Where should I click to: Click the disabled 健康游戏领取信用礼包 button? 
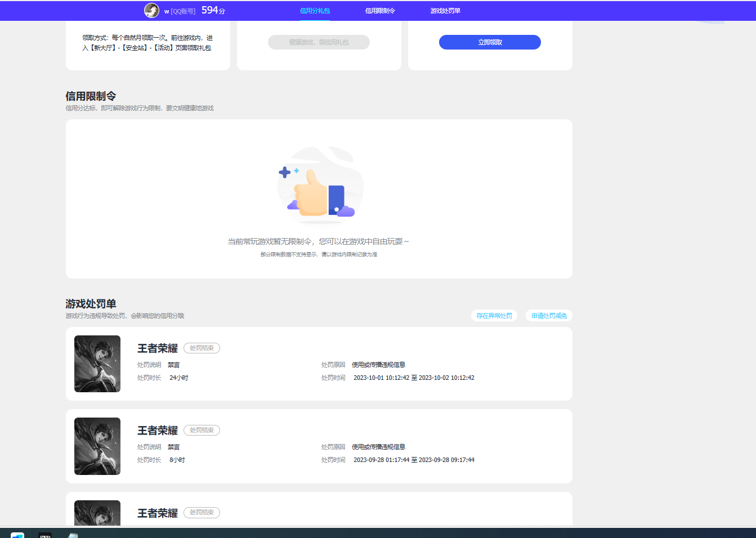click(x=319, y=42)
